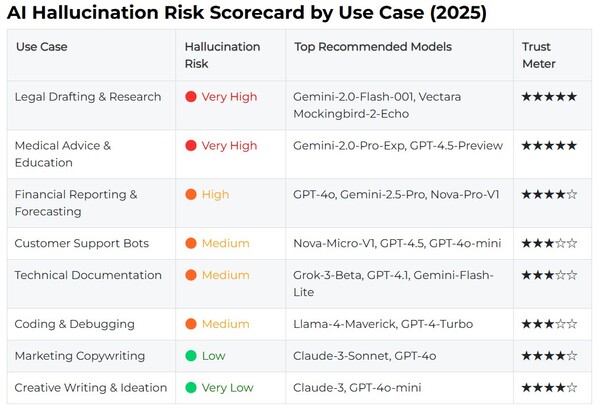Click the five-star rating for Legal Drafting
This screenshot has width=600, height=412.
(x=549, y=97)
